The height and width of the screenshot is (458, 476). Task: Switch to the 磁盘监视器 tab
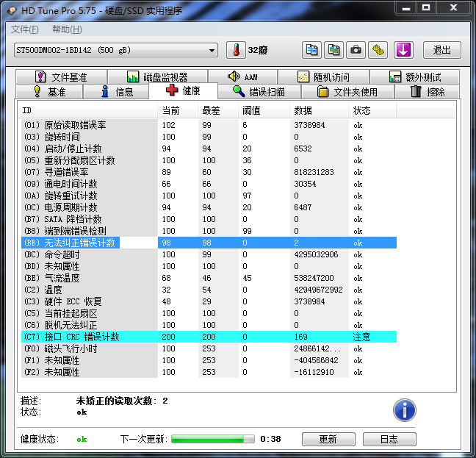pyautogui.click(x=157, y=77)
